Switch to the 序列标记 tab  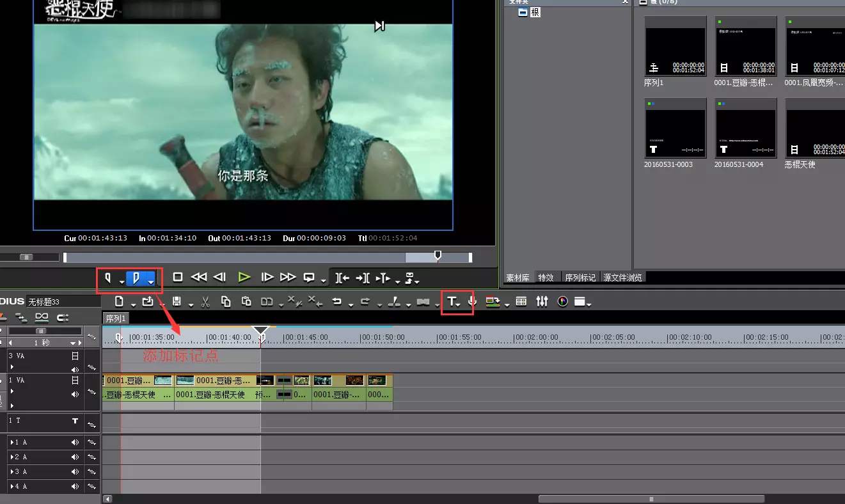tap(580, 278)
